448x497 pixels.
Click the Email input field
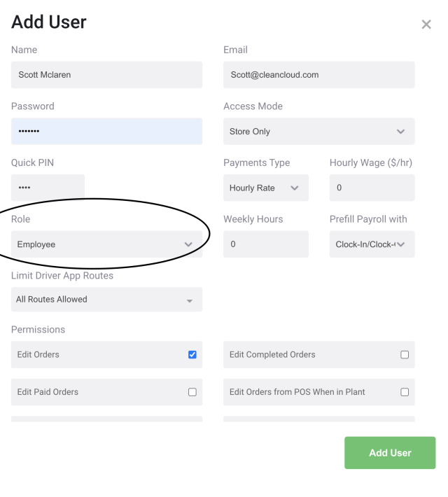pos(319,75)
